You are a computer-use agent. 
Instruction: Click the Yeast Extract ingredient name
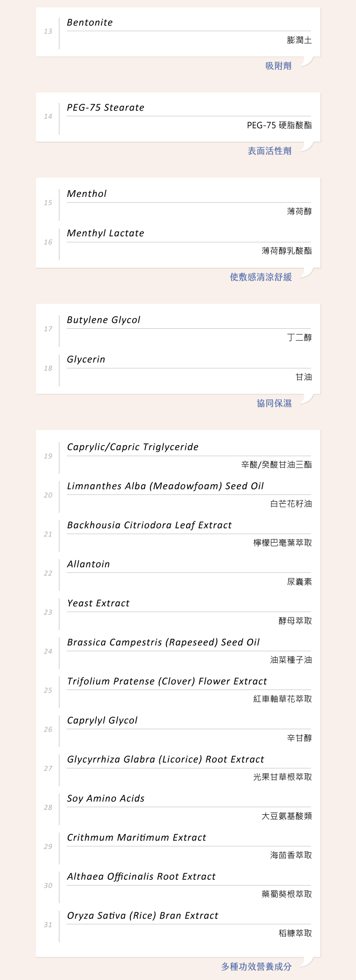point(98,604)
